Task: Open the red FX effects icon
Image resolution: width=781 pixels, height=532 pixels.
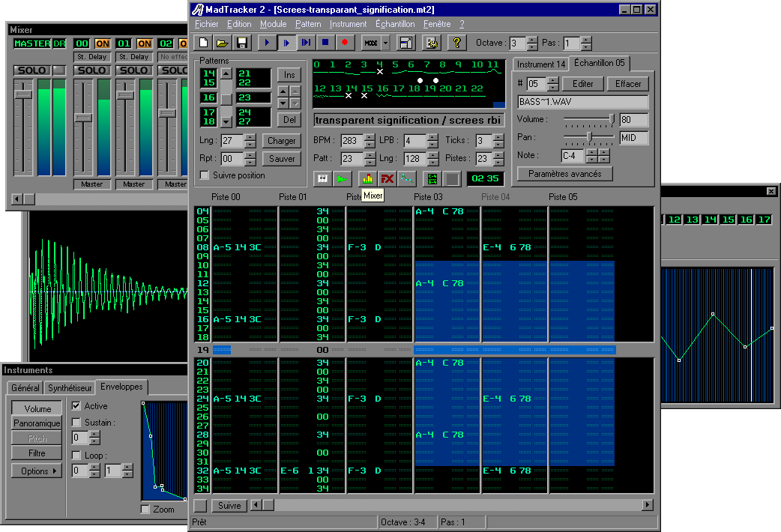Action: pos(387,178)
